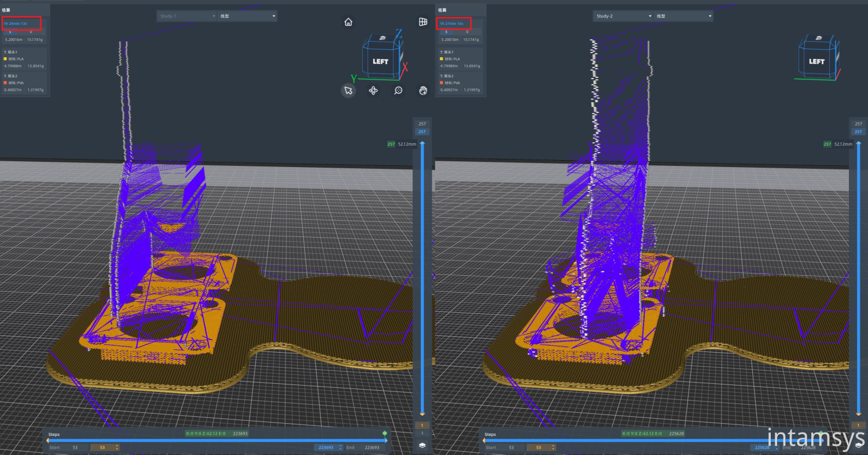Click the green step marker in Study-1
This screenshot has width=868, height=455.
384,433
